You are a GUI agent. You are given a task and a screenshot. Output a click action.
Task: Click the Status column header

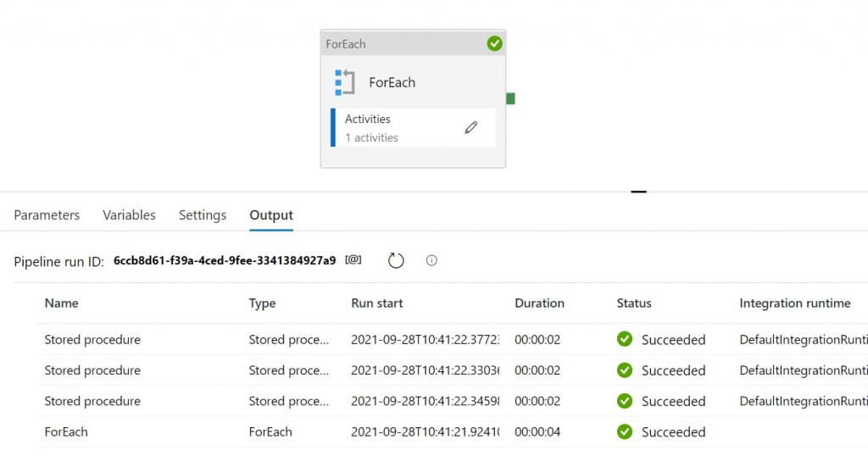(x=634, y=303)
